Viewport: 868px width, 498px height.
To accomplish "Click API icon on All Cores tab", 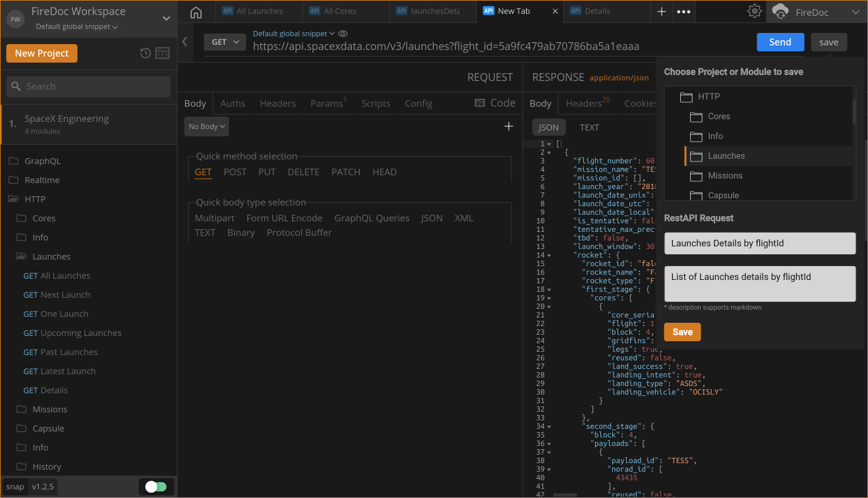I will point(314,11).
